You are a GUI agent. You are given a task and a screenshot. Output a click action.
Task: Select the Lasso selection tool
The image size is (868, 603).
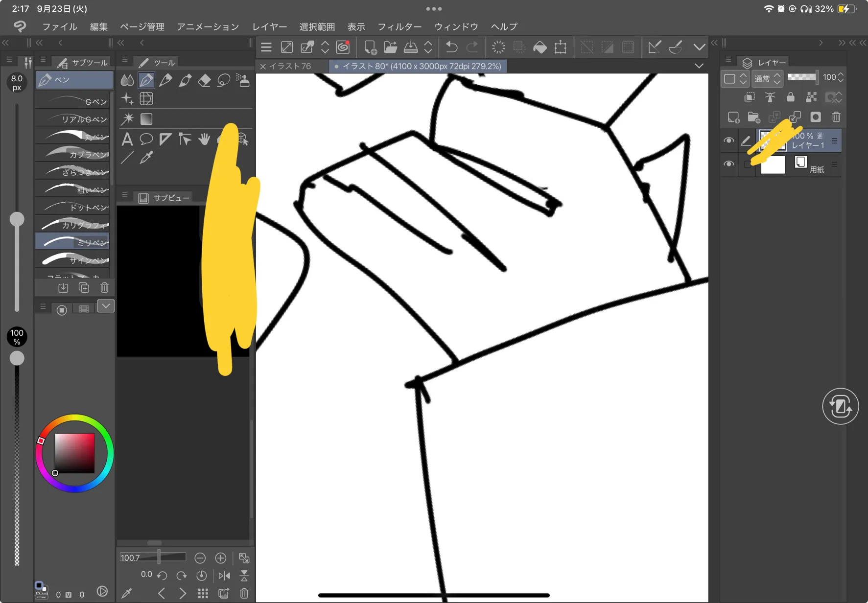click(224, 80)
